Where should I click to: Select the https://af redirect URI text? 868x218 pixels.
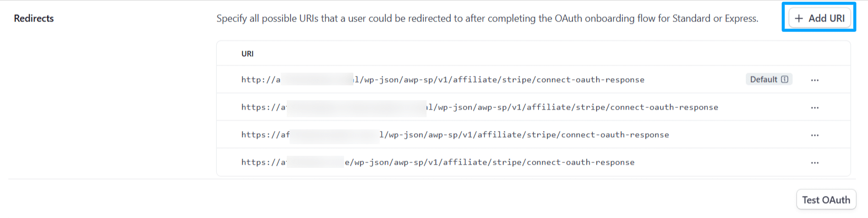(x=455, y=135)
